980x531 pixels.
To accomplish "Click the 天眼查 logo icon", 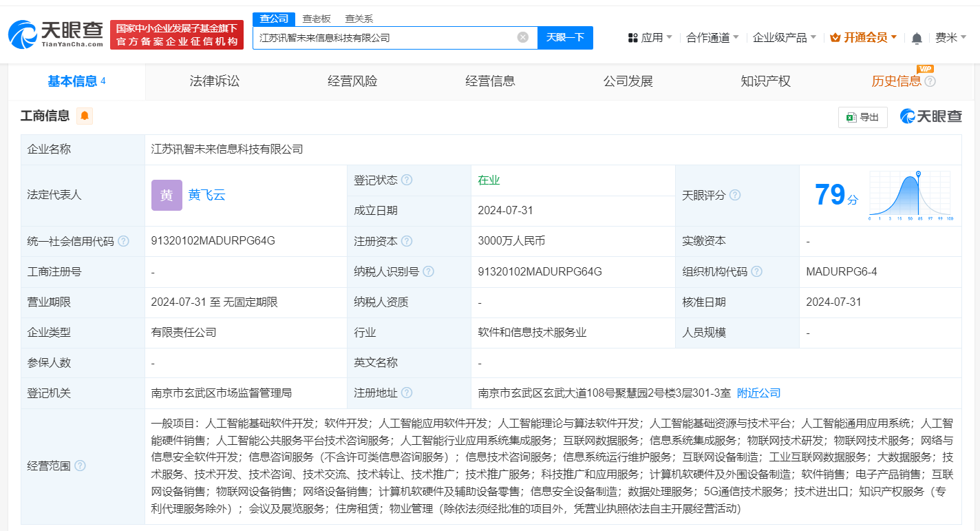I will tap(23, 33).
